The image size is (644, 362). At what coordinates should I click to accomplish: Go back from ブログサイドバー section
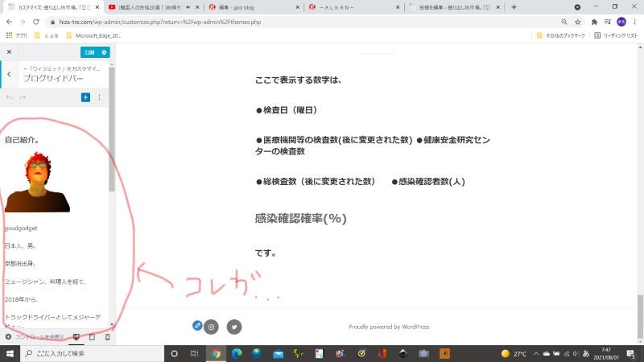[x=9, y=74]
